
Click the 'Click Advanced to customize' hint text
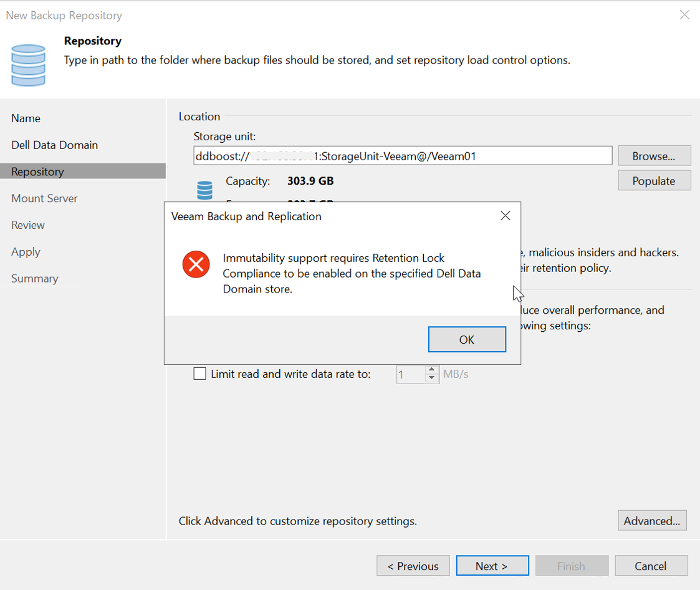pyautogui.click(x=297, y=521)
